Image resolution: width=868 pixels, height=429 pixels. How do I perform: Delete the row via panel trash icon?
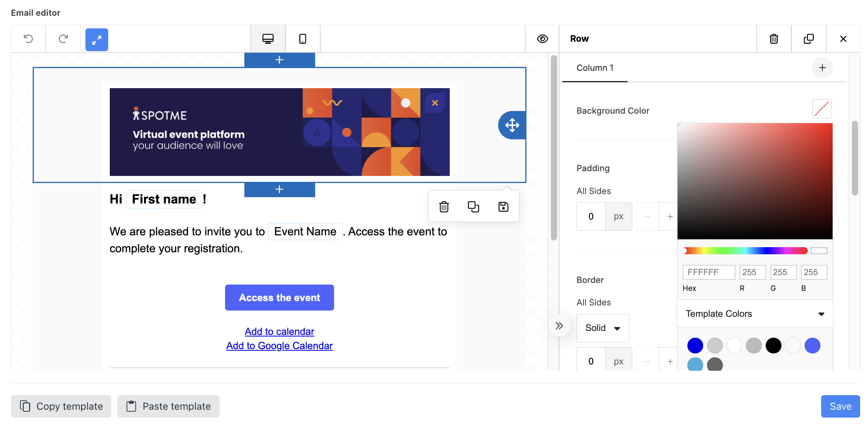(774, 39)
